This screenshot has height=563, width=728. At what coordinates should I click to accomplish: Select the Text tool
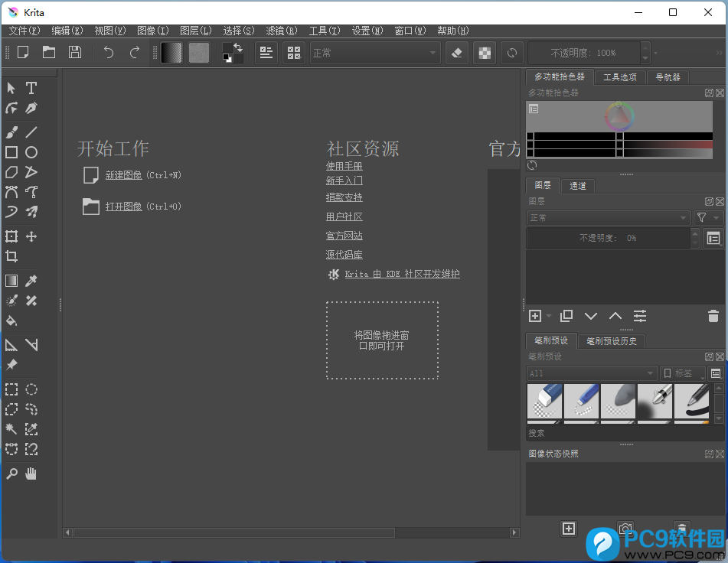pyautogui.click(x=31, y=88)
